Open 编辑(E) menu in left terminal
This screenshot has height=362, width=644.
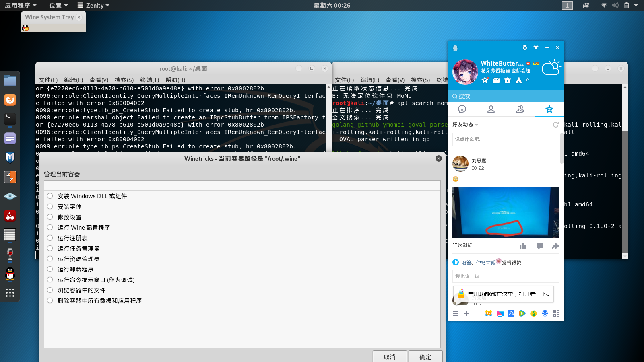[x=73, y=80]
